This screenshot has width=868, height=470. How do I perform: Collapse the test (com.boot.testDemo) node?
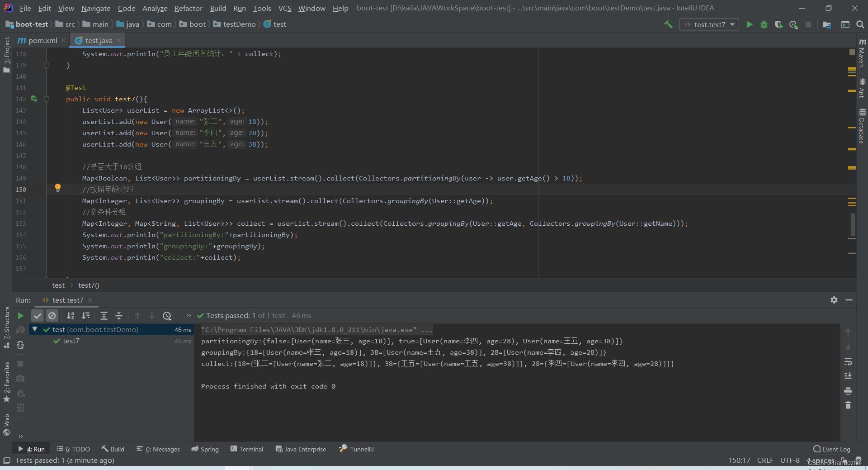pos(35,329)
